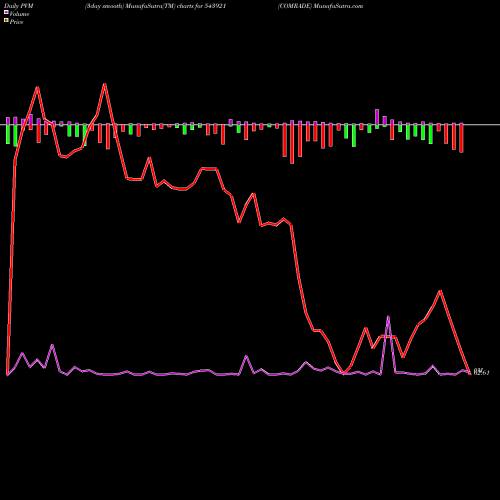Click the longest red bar below the zero line
The height and width of the screenshot is (500, 500).
(x=292, y=144)
